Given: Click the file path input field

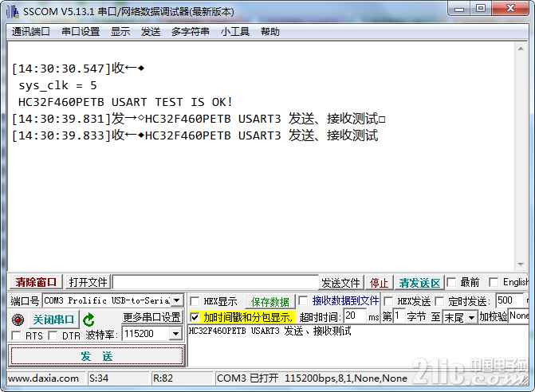Looking at the screenshot, I should (x=215, y=282).
